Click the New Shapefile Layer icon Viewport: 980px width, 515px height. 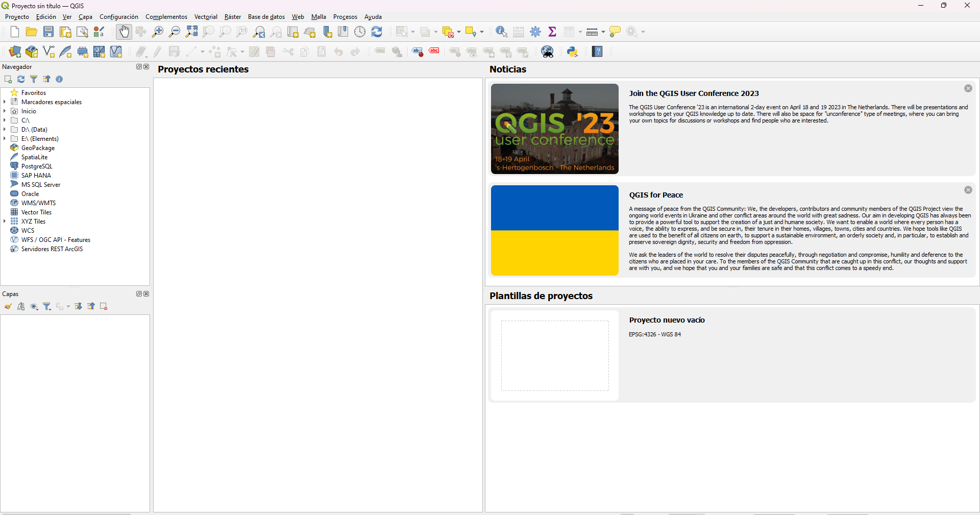click(x=48, y=52)
